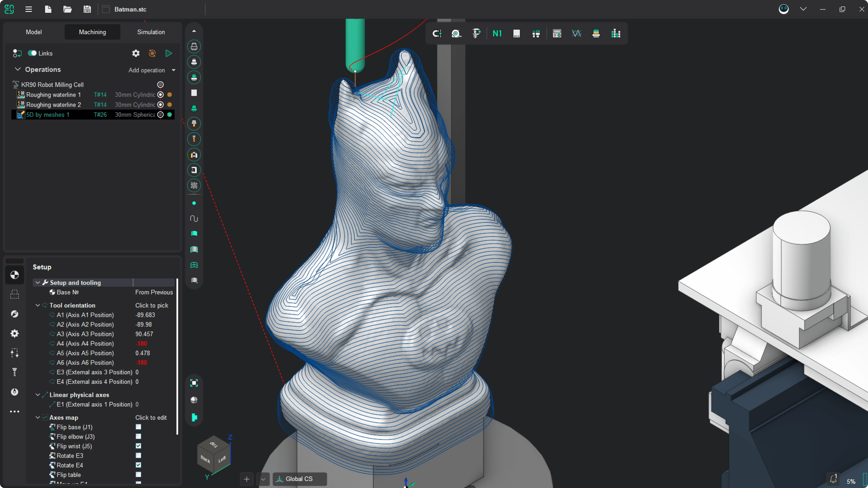Click the zoom-to-fit view icon
The image size is (868, 488).
pyautogui.click(x=194, y=383)
